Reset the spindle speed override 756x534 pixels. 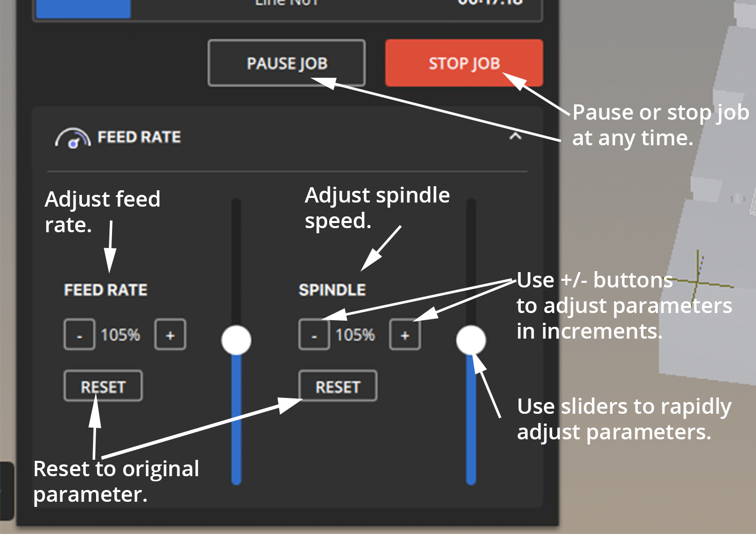pyautogui.click(x=338, y=386)
